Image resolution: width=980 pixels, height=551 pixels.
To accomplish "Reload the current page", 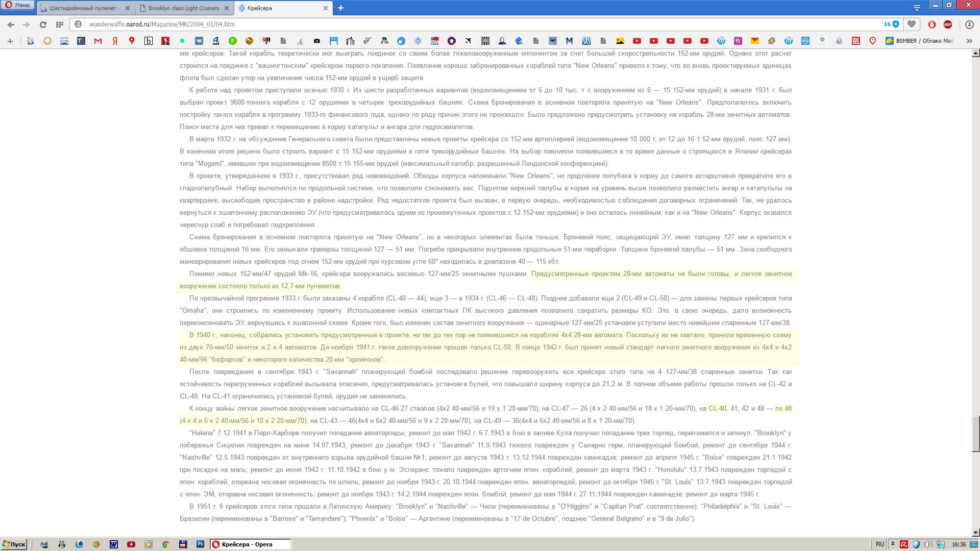I will [x=43, y=24].
